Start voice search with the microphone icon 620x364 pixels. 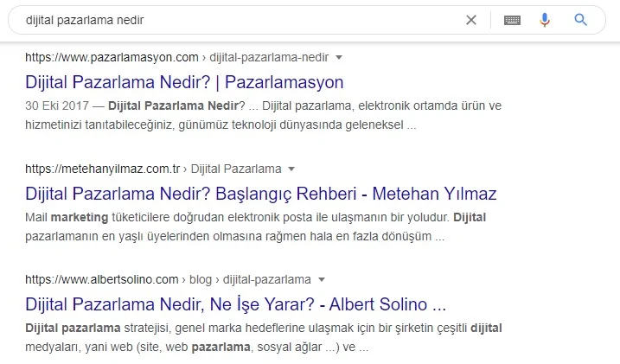coord(545,20)
